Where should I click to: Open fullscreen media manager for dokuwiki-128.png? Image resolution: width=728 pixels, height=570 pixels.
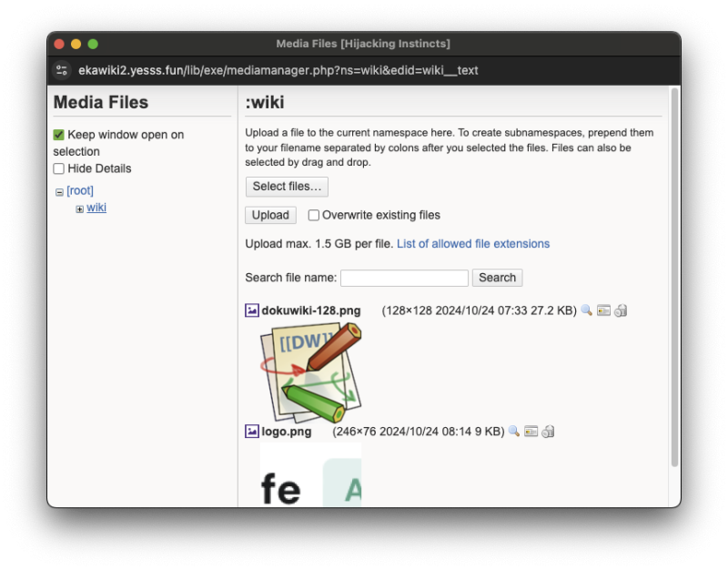point(604,310)
